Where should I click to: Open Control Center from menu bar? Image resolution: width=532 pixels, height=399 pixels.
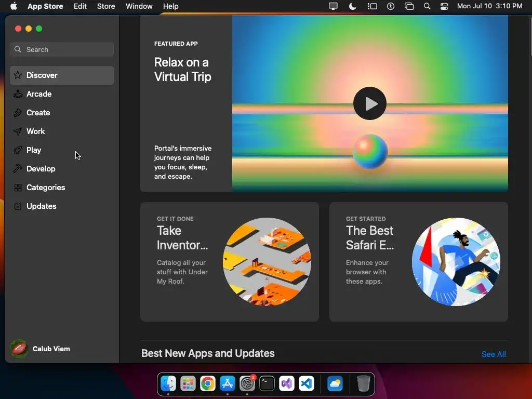click(x=444, y=6)
